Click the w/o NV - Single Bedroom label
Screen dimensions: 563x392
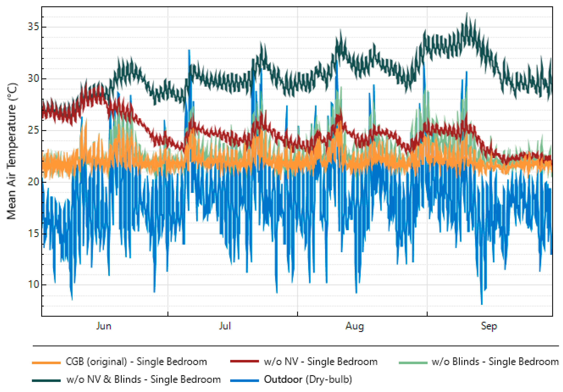tap(320, 362)
